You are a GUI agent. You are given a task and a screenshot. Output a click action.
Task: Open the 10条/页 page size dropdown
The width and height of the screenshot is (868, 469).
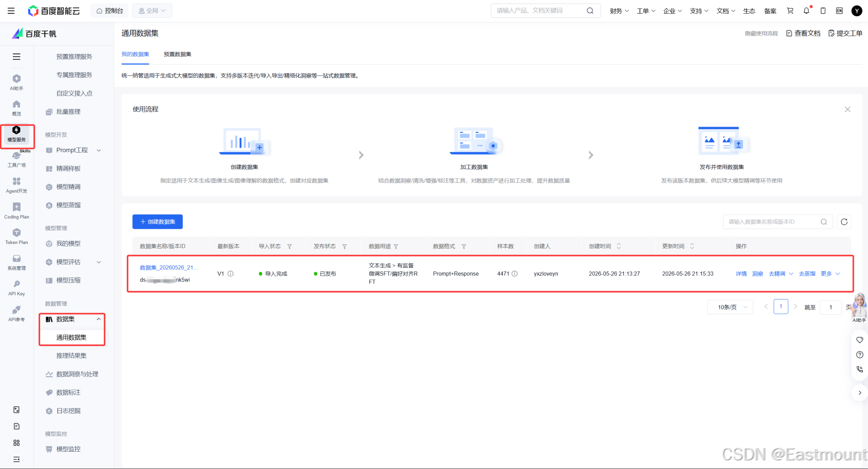(730, 307)
